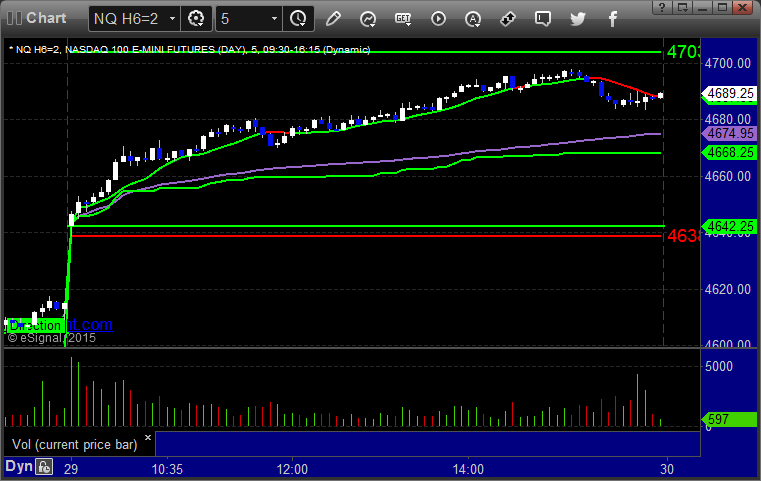This screenshot has width=761, height=481.
Task: Open the studies chart icon menu
Action: click(368, 19)
